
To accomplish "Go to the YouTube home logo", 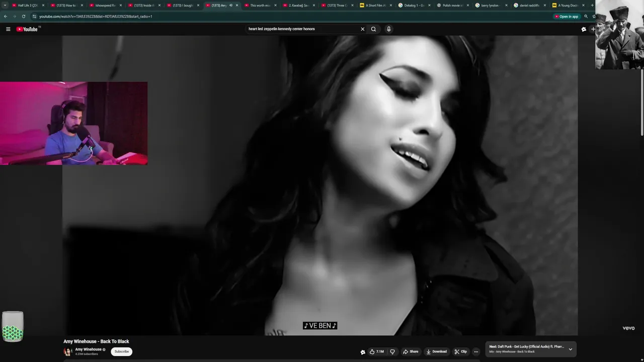I will pyautogui.click(x=27, y=29).
